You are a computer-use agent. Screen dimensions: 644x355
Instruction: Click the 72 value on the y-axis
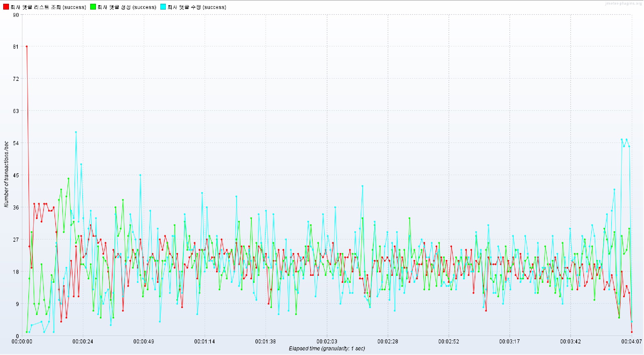click(16, 79)
